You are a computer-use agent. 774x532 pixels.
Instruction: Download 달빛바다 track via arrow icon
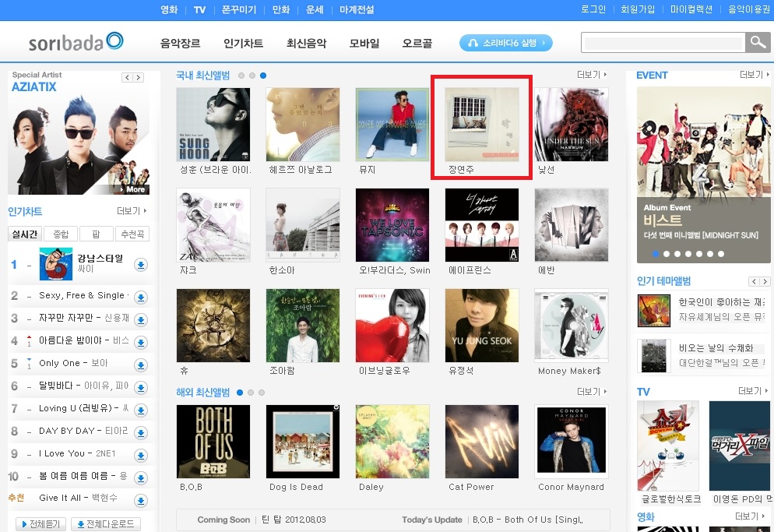click(141, 388)
